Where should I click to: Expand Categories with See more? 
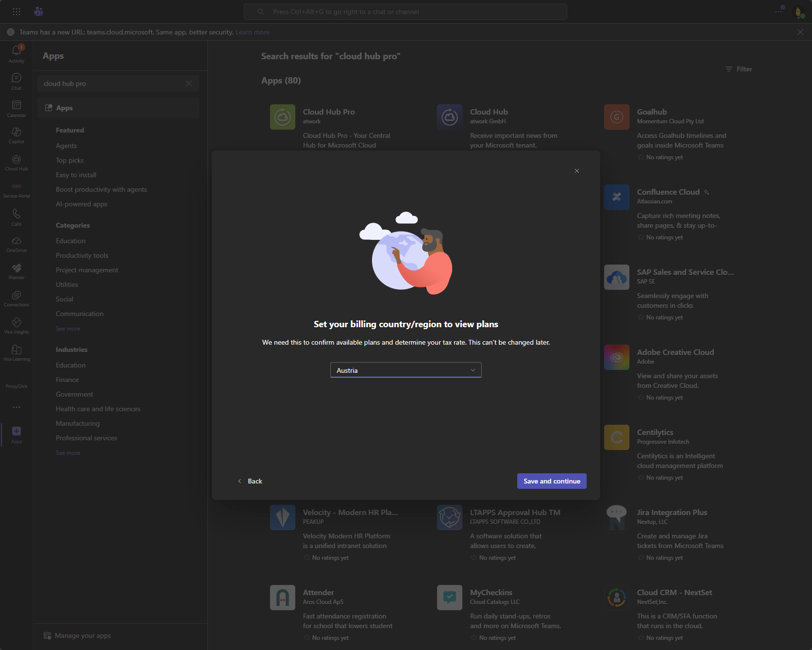68,329
